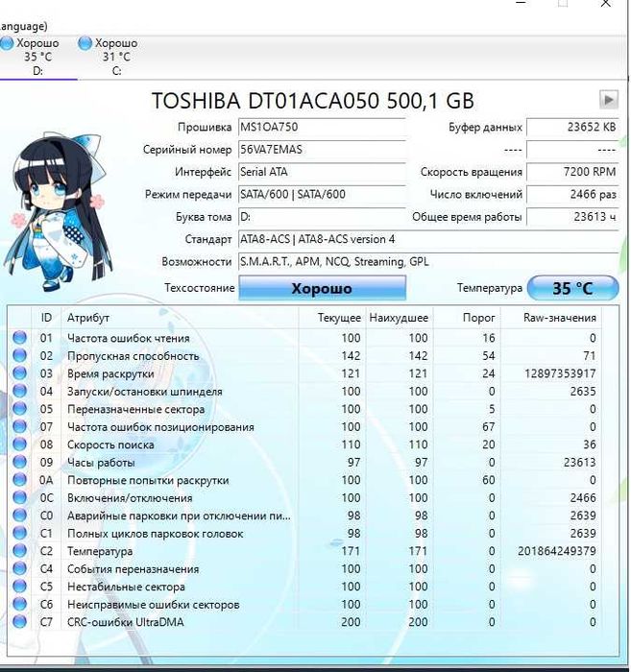Select the Повторные попытки раскрутки row text
The image size is (631, 672).
click(x=148, y=480)
